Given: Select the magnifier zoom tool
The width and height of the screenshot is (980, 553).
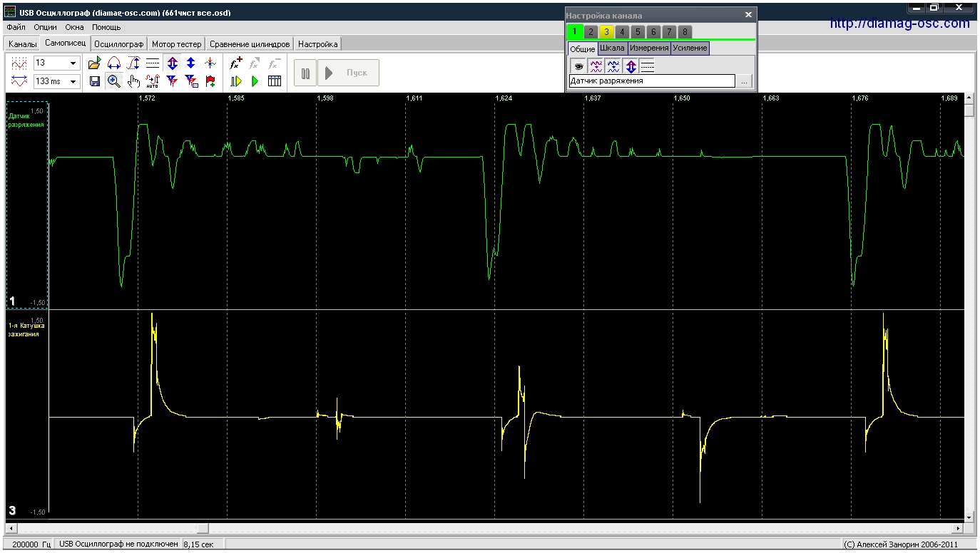Looking at the screenshot, I should 113,81.
